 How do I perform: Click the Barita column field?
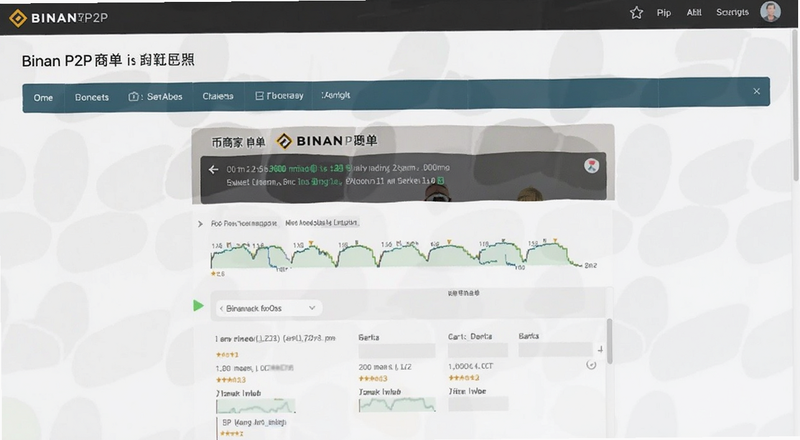tap(396, 351)
